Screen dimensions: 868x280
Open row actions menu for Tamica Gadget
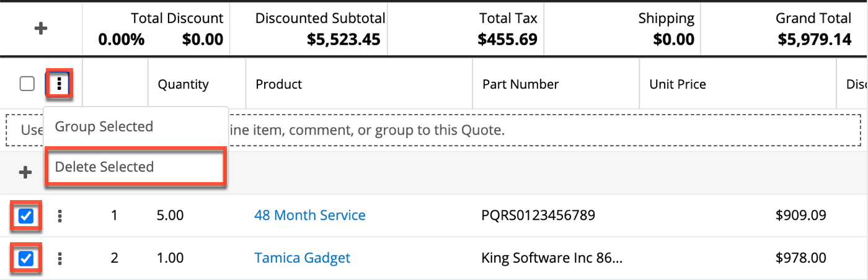click(60, 258)
